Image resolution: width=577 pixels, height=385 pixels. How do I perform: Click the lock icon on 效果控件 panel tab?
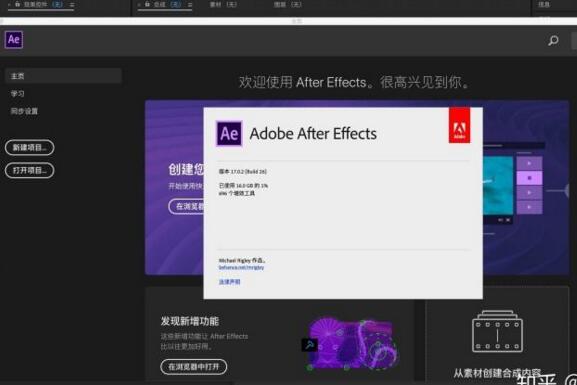click(17, 4)
